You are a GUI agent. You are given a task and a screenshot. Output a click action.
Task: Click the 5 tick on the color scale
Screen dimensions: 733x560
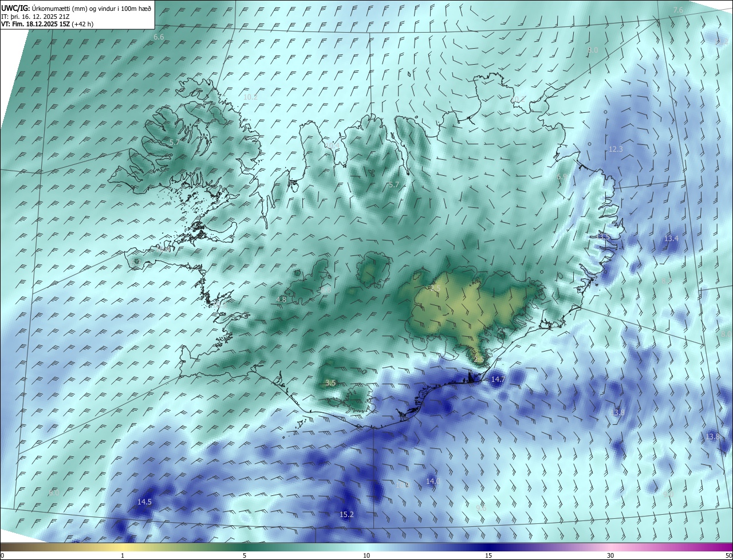point(245,555)
